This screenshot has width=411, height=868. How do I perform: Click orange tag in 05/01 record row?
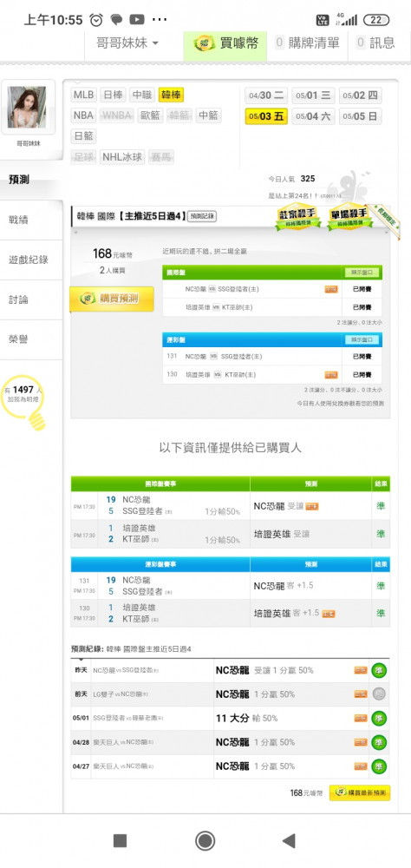[x=361, y=719]
